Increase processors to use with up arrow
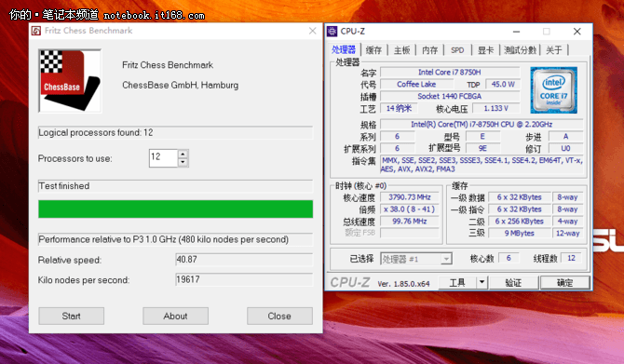 pyautogui.click(x=183, y=154)
